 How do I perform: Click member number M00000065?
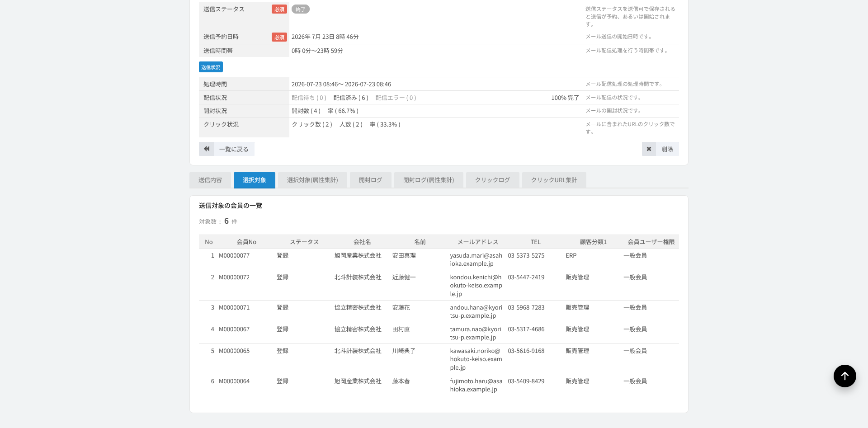[234, 351]
